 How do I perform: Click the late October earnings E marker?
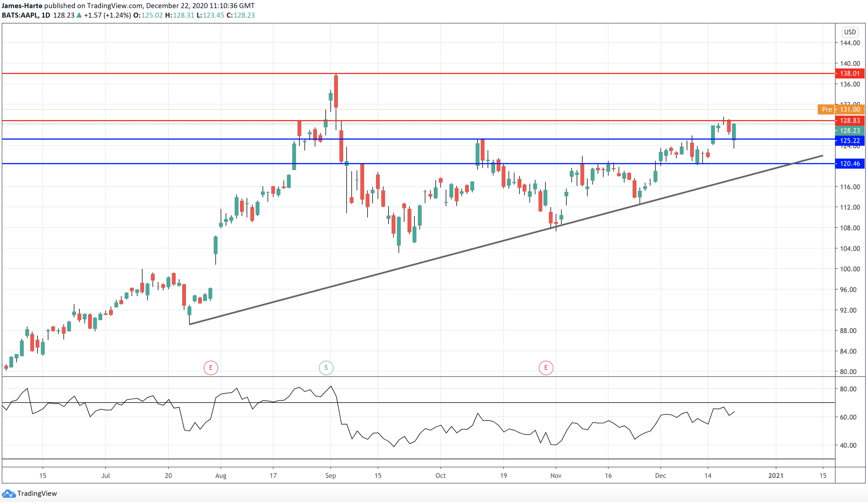pos(546,368)
